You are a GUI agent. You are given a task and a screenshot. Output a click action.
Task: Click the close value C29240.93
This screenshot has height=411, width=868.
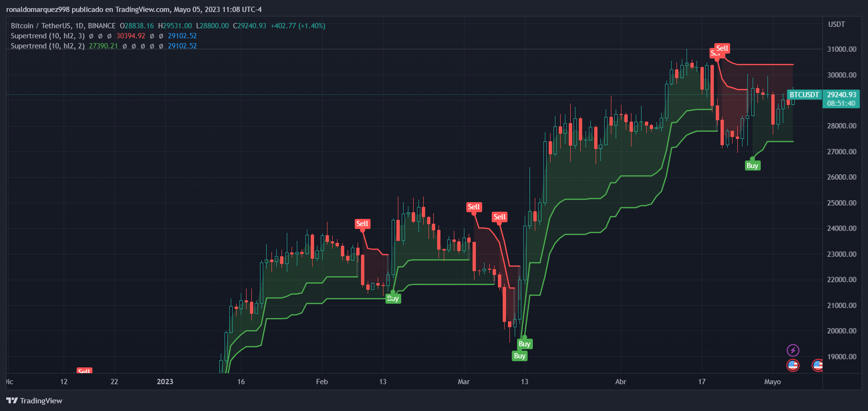point(249,26)
